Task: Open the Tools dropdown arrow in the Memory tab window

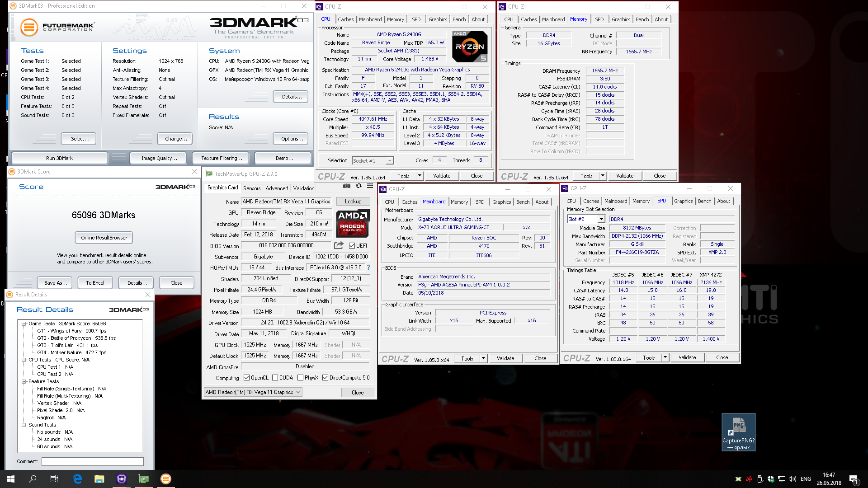Action: click(x=603, y=176)
